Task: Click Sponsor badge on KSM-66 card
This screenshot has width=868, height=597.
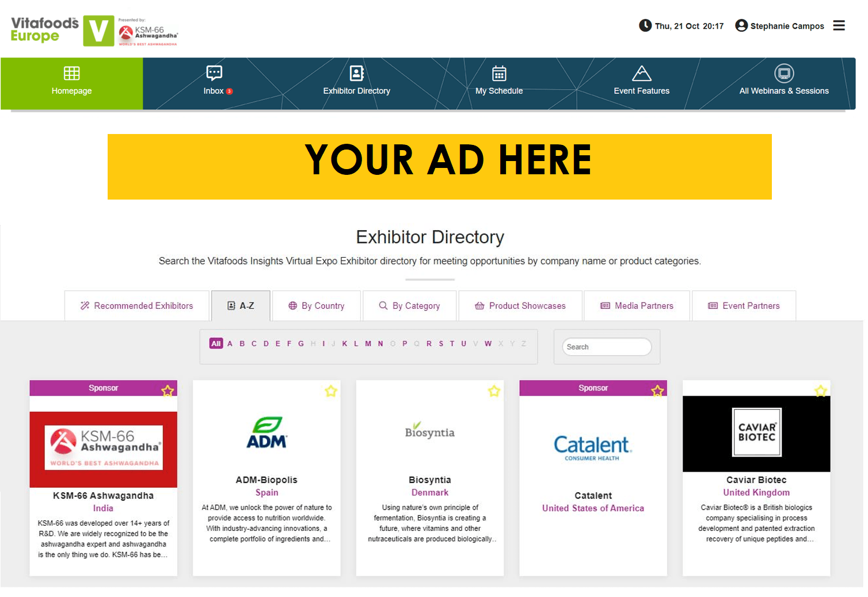Action: [103, 388]
